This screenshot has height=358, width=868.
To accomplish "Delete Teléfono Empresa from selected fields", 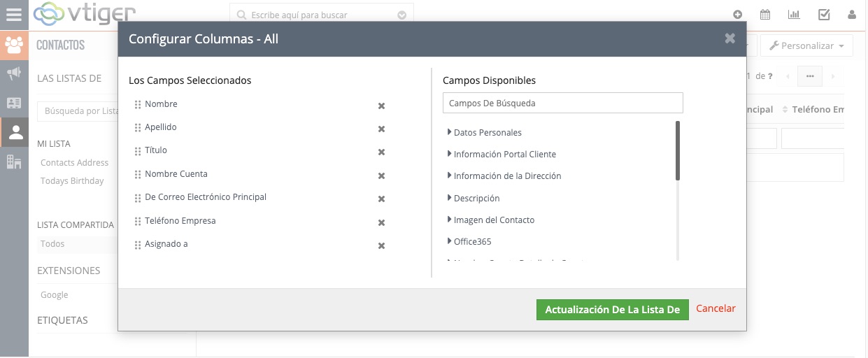I will [x=381, y=222].
